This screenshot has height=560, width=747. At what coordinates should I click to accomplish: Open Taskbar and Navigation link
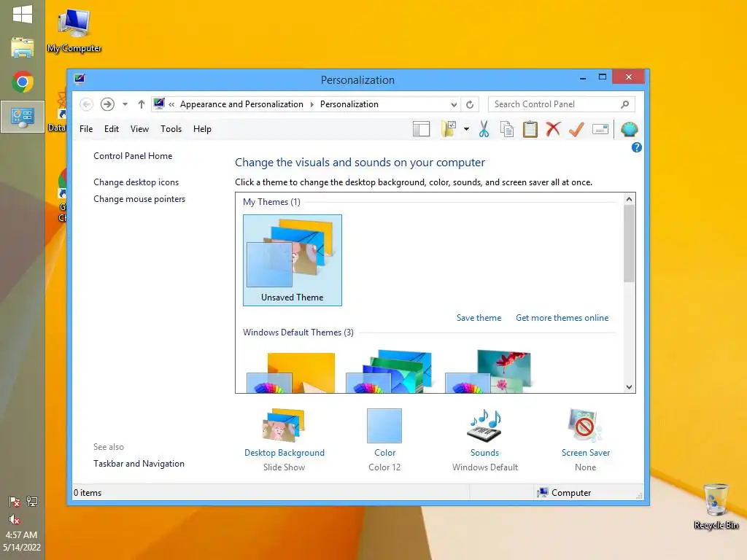click(139, 463)
